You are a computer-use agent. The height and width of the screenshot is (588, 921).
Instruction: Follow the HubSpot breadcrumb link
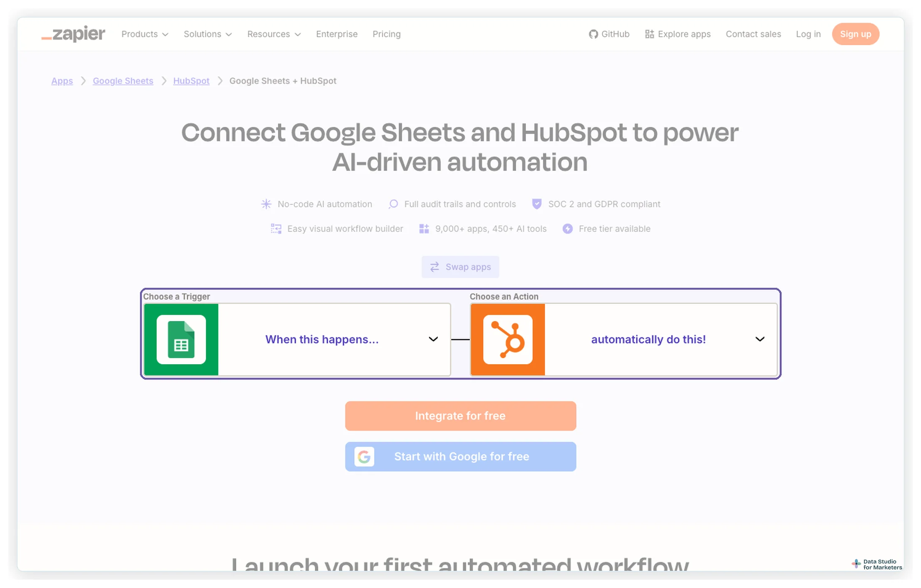[191, 81]
